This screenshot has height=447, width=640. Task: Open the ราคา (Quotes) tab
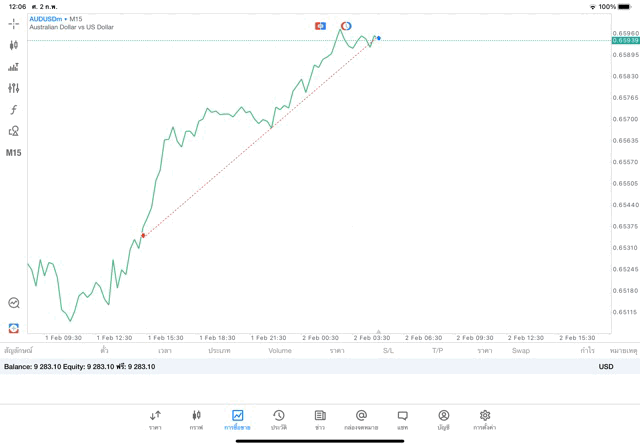155,419
